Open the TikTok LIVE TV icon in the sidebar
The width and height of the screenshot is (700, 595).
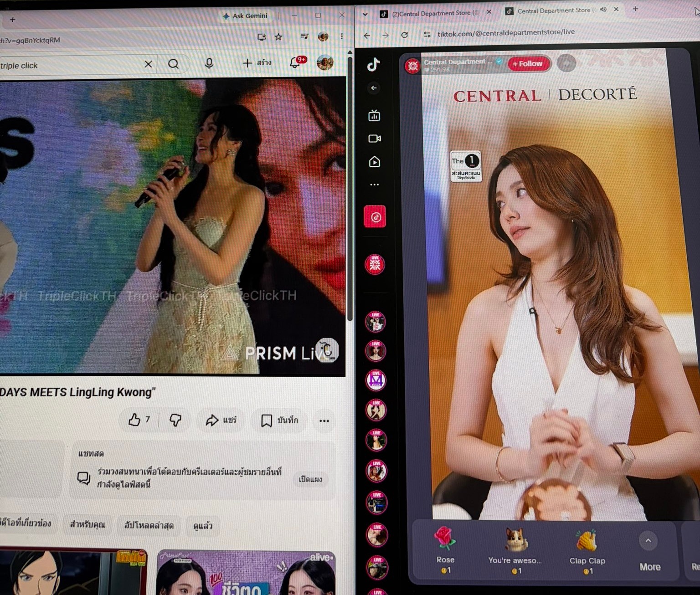pyautogui.click(x=374, y=115)
